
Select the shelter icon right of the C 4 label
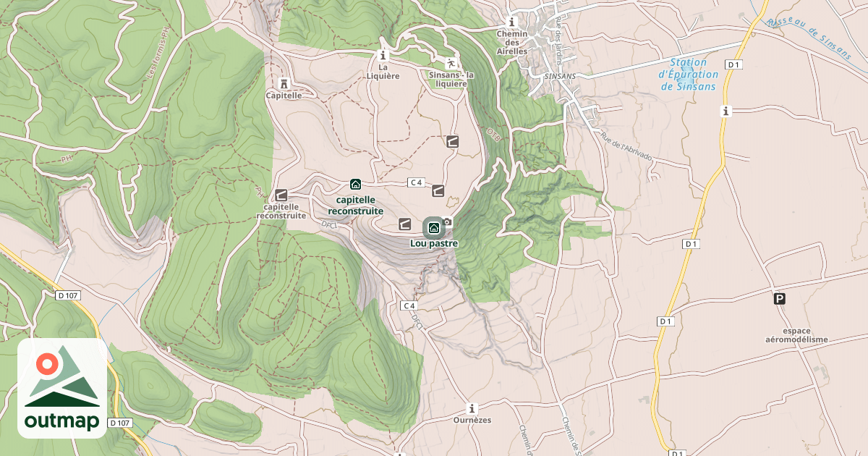438,191
